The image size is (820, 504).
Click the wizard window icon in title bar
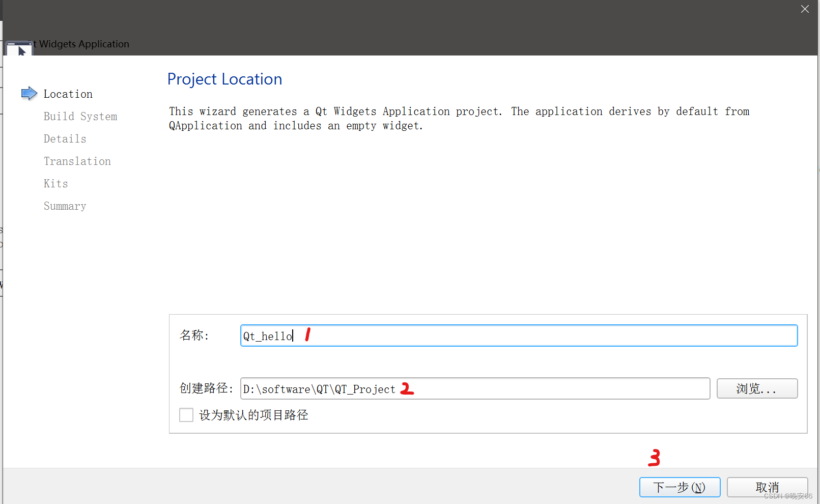click(18, 49)
